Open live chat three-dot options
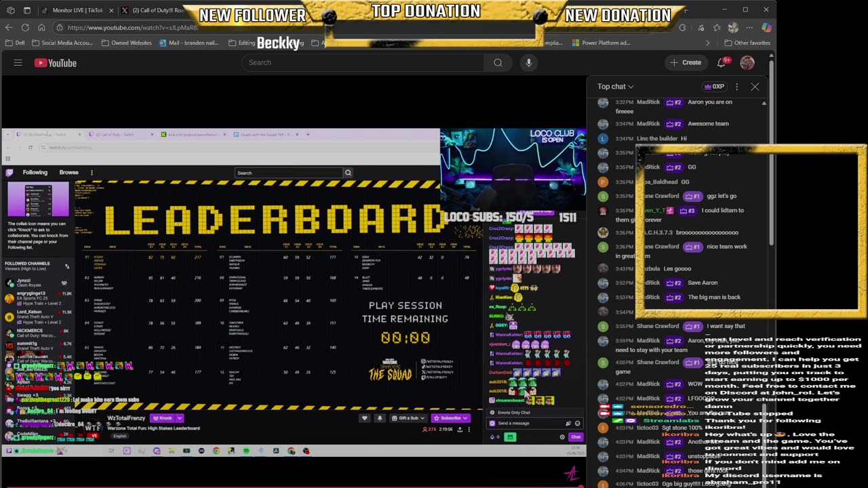Image resolution: width=868 pixels, height=488 pixels. pos(737,86)
